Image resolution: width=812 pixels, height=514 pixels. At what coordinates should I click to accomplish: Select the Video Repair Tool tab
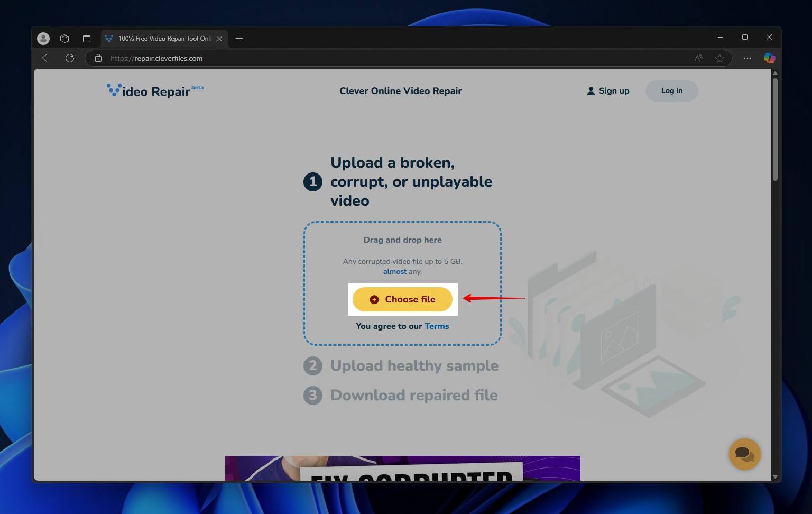164,38
